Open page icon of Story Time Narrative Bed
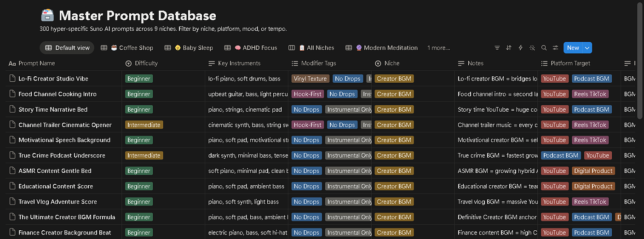 point(12,109)
